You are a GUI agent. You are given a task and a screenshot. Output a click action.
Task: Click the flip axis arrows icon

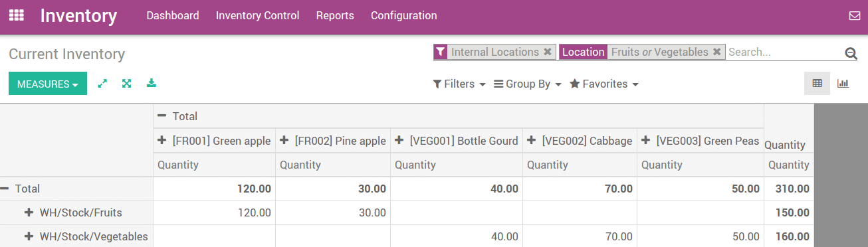[102, 84]
